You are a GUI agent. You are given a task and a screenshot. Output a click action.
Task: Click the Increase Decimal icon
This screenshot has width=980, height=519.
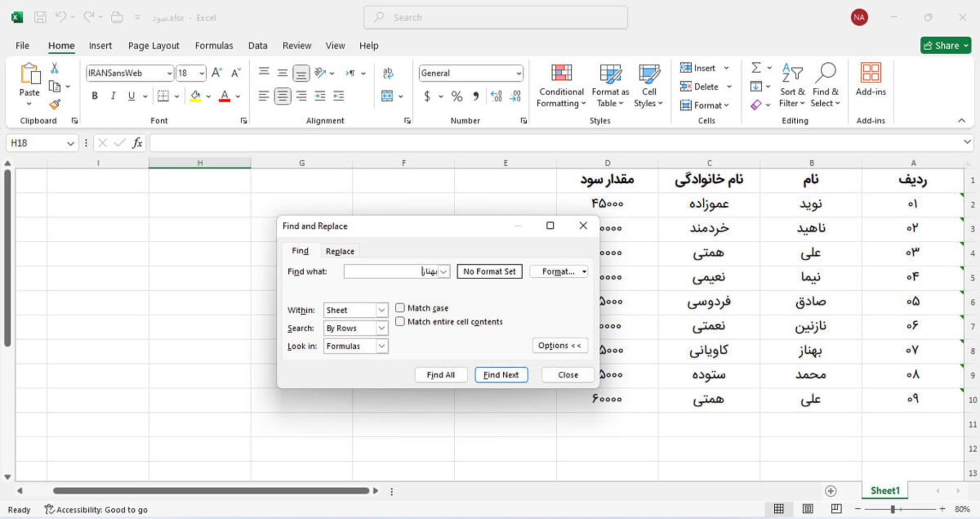pos(496,96)
